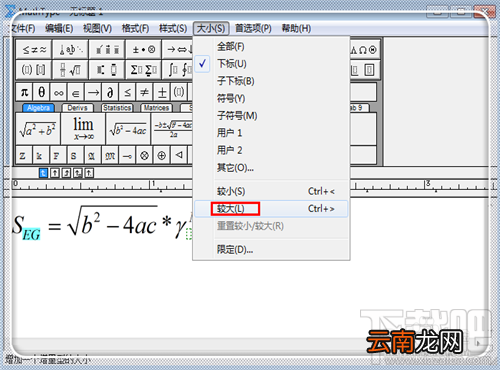The image size is (500, 370).
Task: Switch to the Algebra tab
Action: [39, 108]
